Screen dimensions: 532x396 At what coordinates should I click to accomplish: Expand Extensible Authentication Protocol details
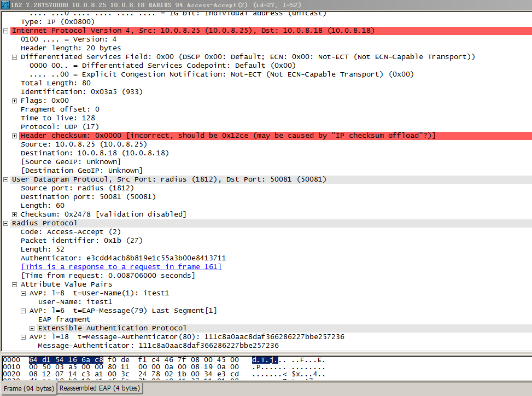click(x=32, y=328)
